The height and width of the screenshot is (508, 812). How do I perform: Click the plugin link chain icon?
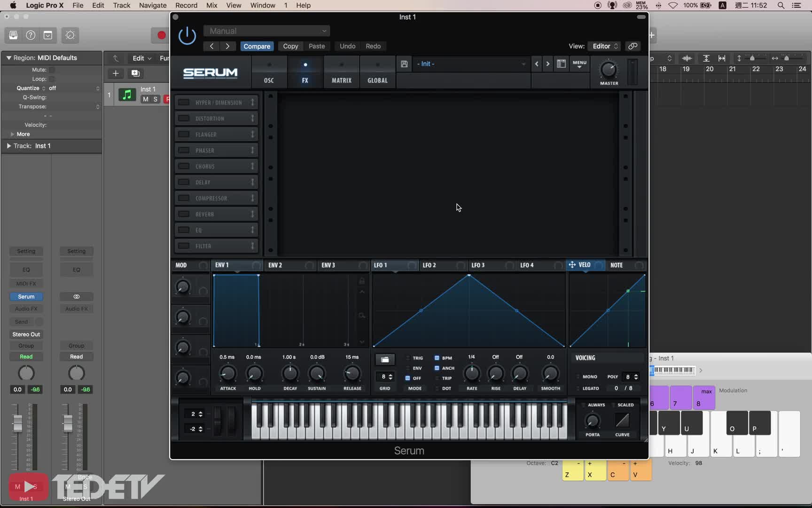[633, 46]
